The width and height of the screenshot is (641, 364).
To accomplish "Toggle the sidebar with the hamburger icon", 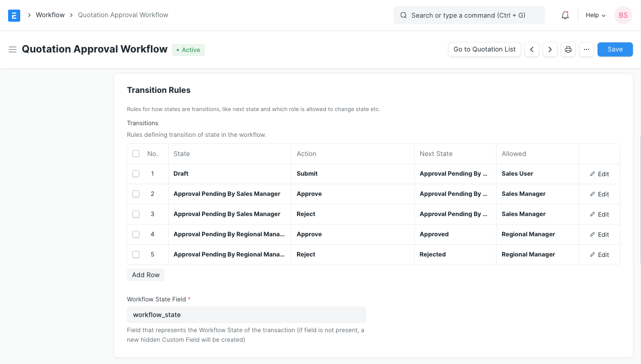I will (x=13, y=49).
